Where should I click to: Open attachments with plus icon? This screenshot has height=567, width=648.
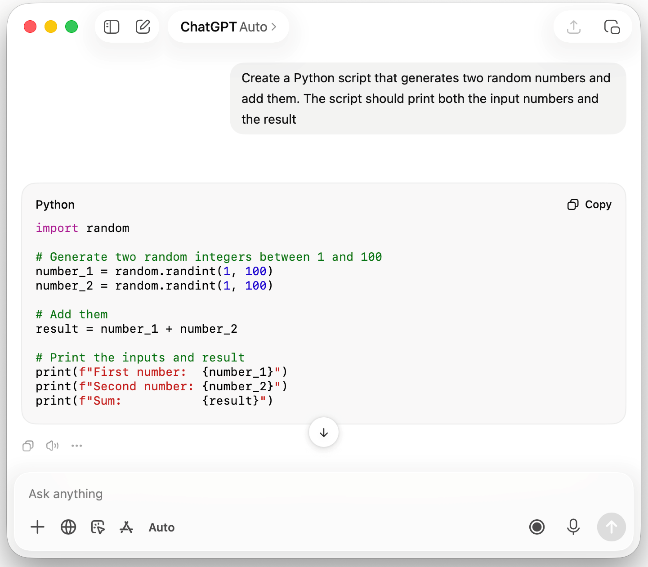click(38, 527)
